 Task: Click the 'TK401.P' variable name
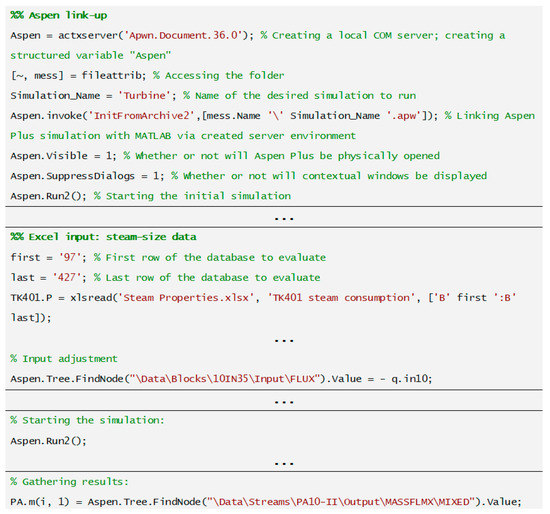[x=31, y=298]
